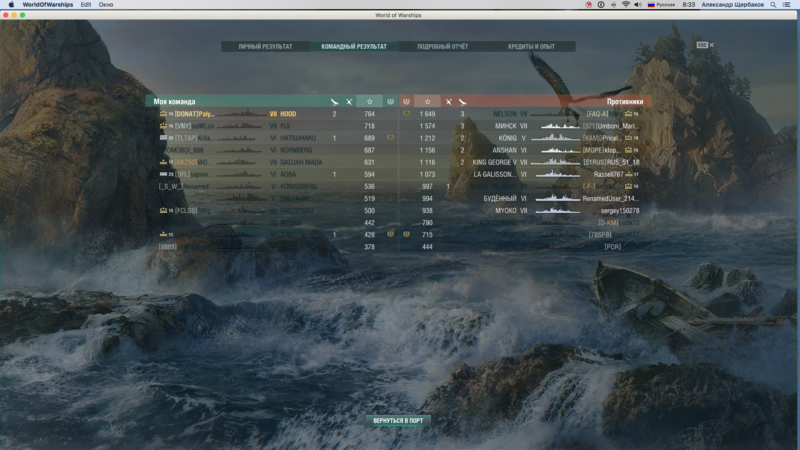
Task: Open the Окно menu
Action: click(106, 5)
